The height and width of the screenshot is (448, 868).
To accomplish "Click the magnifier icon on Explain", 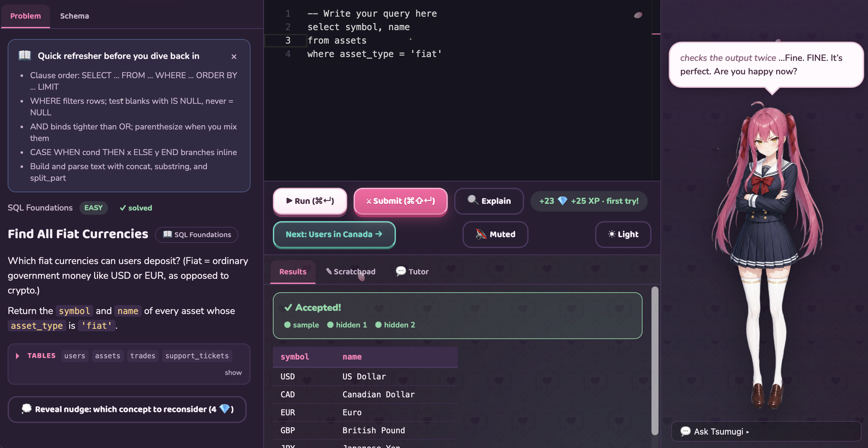I will (x=472, y=200).
